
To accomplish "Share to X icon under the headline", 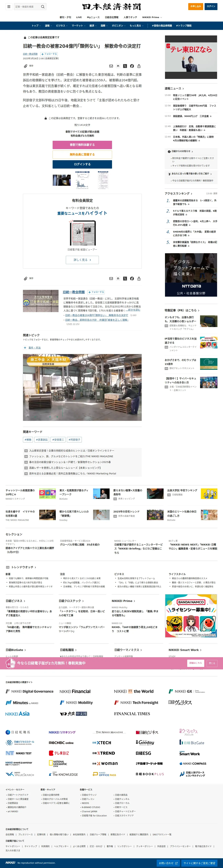I will 125,66.
